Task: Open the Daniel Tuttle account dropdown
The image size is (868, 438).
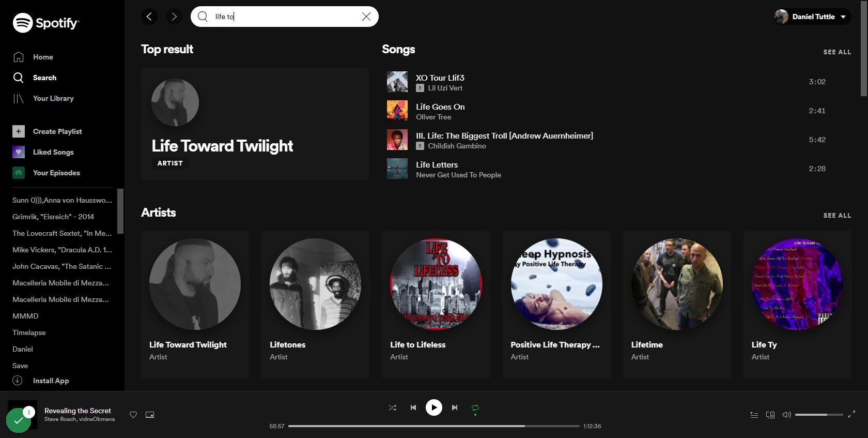Action: tap(812, 17)
